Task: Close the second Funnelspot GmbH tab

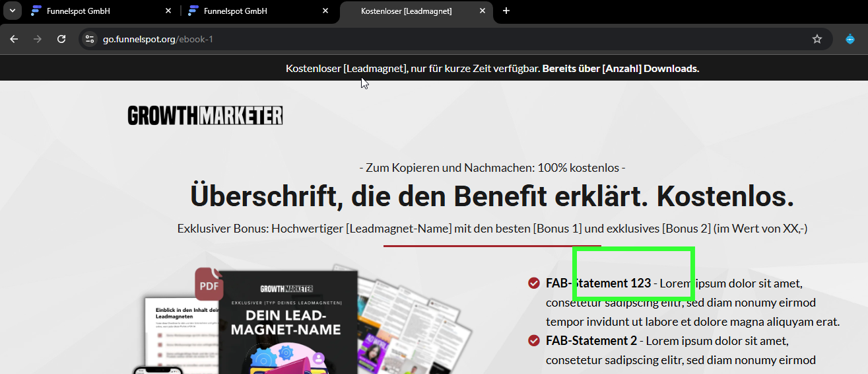Action: [325, 11]
